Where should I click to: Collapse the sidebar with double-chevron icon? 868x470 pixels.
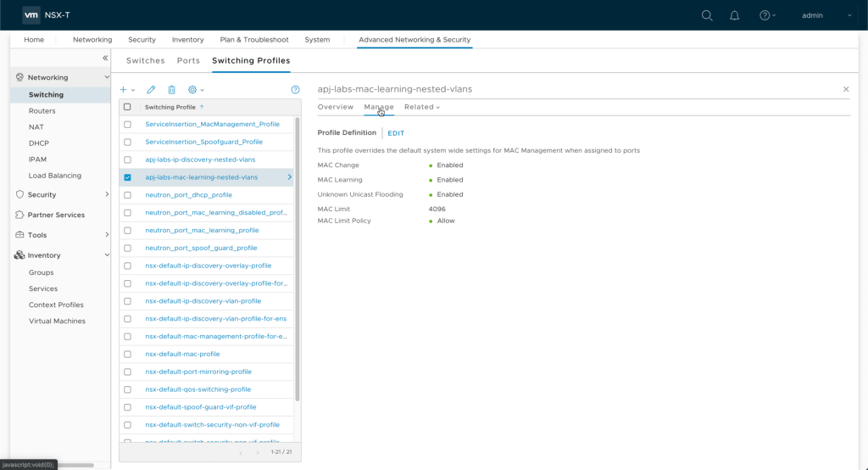(105, 58)
